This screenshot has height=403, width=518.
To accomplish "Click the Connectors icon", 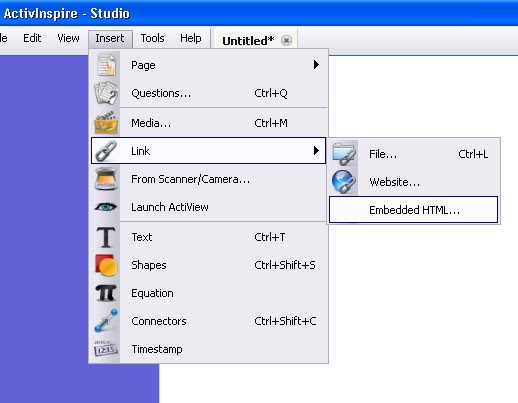I will click(x=106, y=321).
